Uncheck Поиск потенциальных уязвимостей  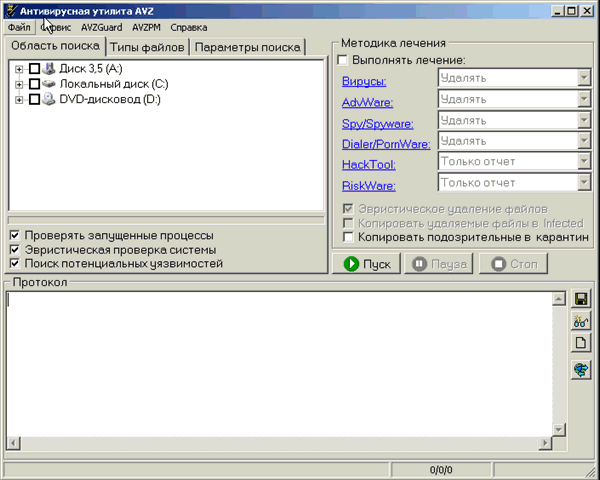[15, 263]
